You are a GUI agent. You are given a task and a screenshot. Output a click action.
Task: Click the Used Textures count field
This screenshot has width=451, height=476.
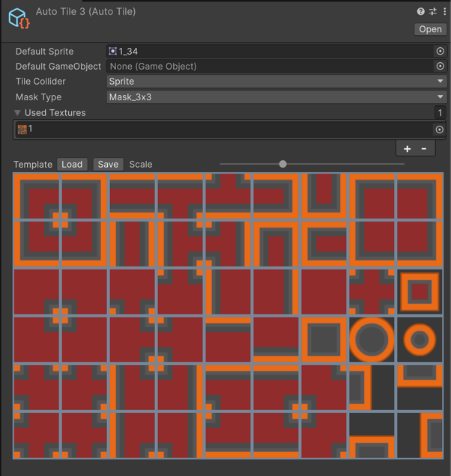point(440,113)
